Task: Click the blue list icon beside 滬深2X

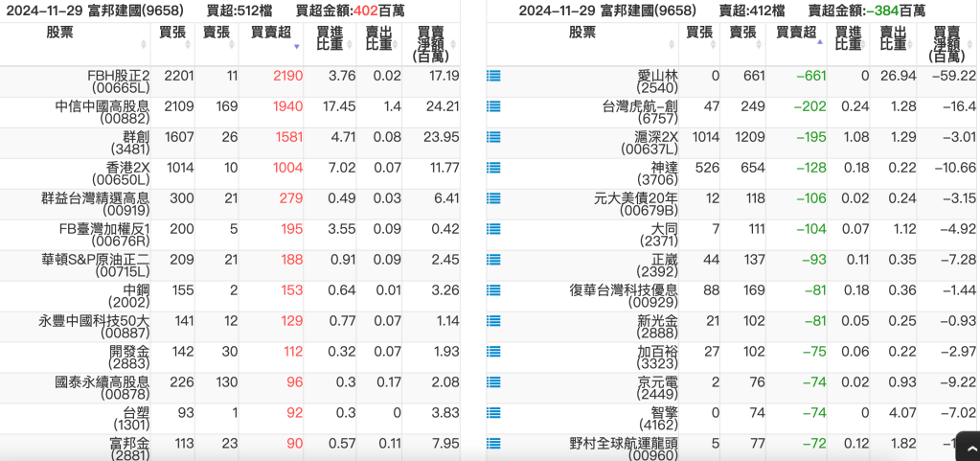Action: click(x=493, y=137)
